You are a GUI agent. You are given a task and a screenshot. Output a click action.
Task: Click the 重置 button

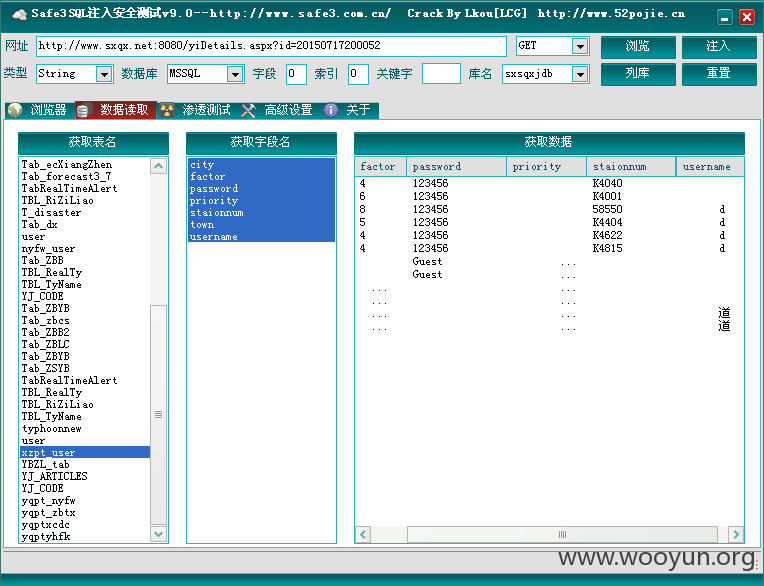coord(719,74)
